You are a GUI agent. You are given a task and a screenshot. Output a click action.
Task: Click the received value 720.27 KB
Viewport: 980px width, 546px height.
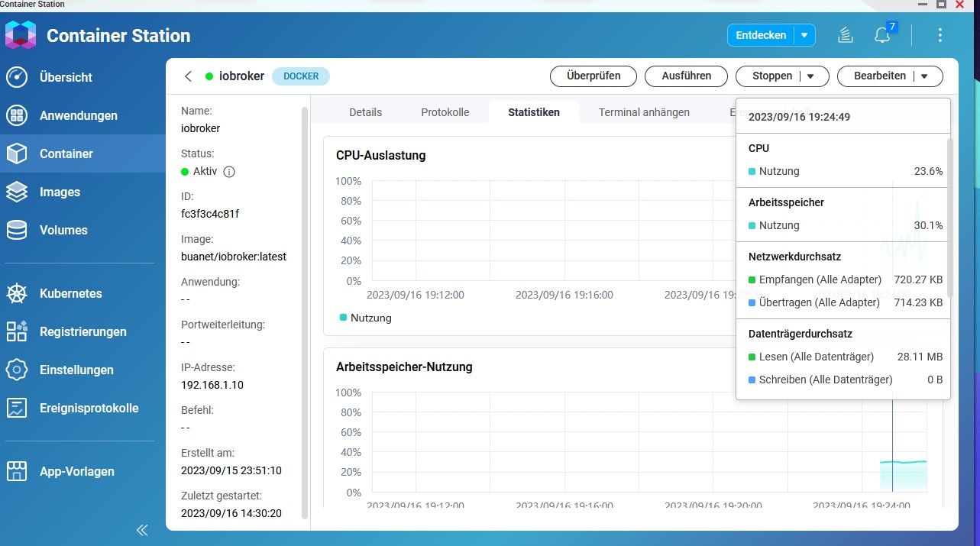click(919, 280)
